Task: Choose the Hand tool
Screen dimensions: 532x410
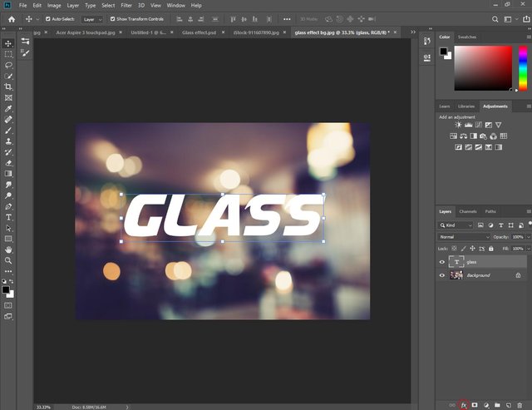Action: (x=8, y=249)
